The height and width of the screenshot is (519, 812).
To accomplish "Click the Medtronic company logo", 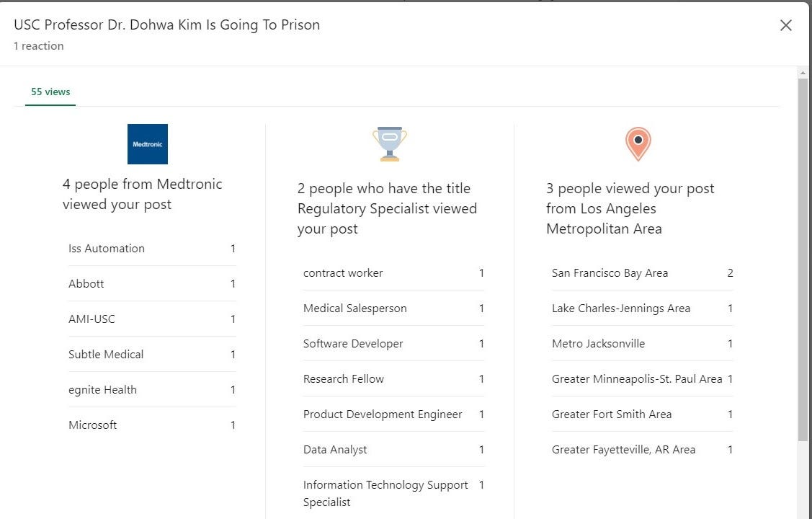I will pyautogui.click(x=148, y=144).
